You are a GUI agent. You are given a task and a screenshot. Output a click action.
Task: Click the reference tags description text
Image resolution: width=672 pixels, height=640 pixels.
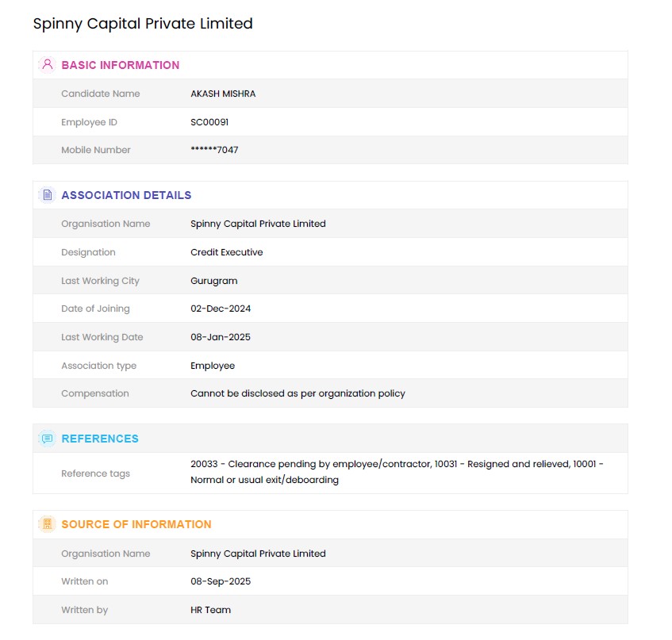397,472
